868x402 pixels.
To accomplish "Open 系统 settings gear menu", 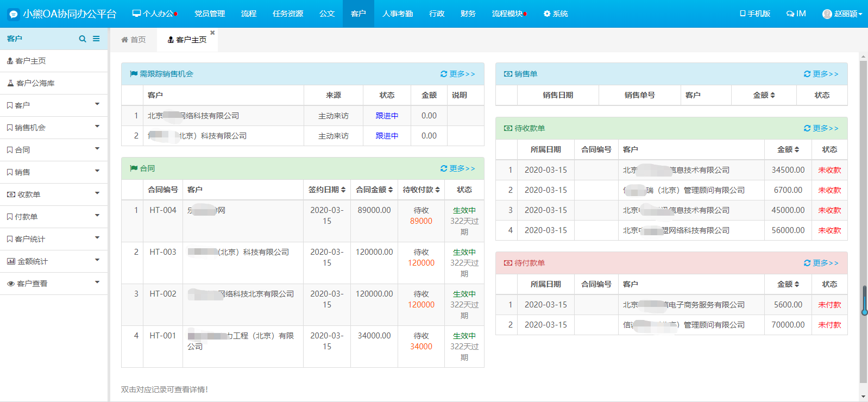I will point(556,14).
